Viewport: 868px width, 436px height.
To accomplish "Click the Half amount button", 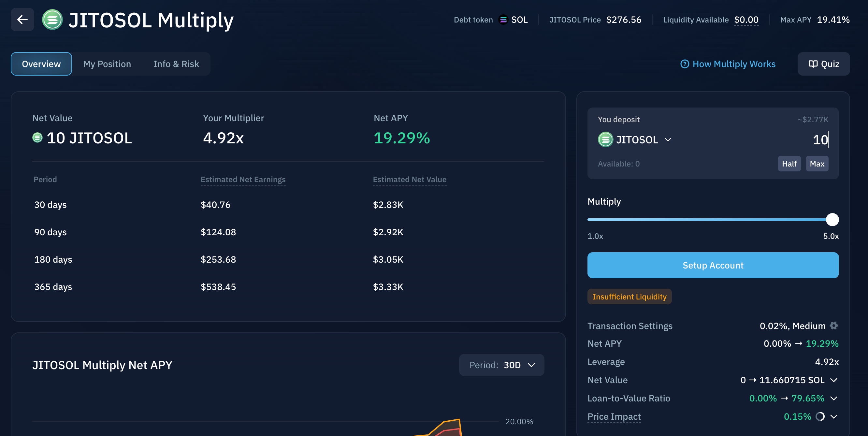I will (x=789, y=163).
